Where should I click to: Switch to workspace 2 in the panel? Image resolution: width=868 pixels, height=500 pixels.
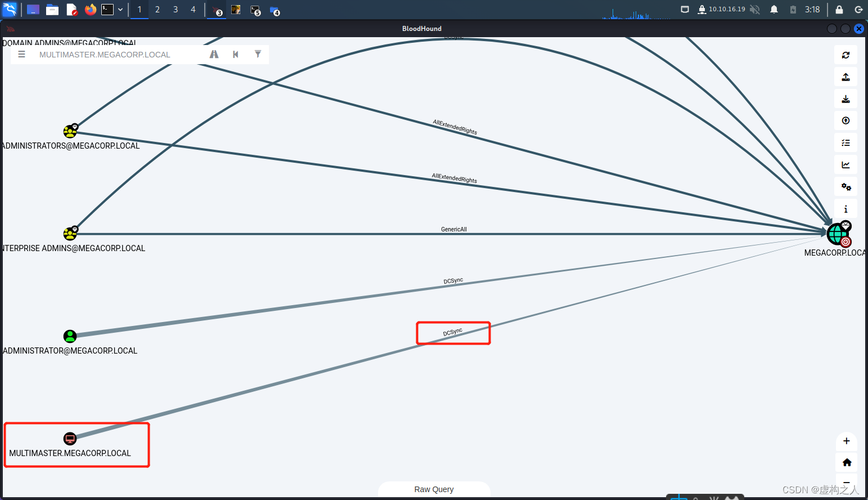tap(158, 10)
